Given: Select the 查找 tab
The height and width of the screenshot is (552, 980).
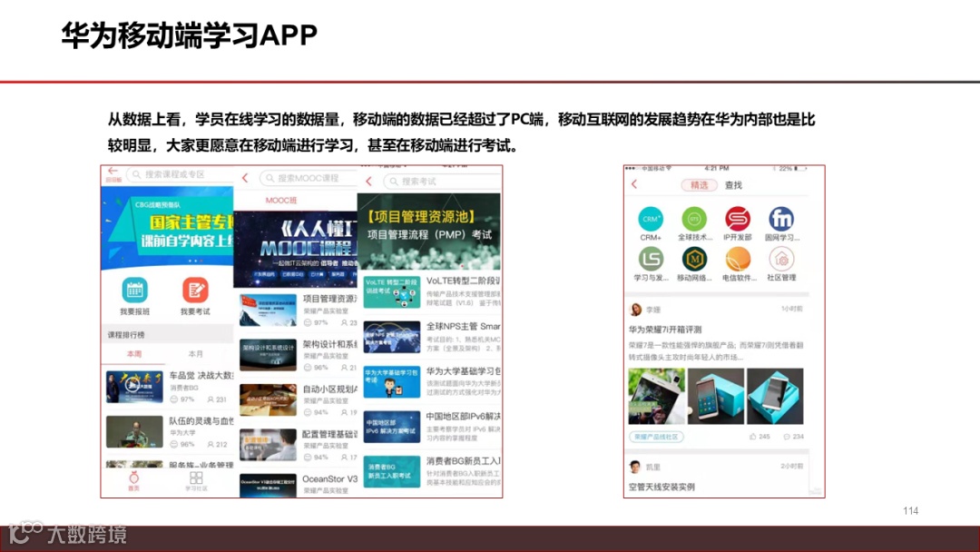Looking at the screenshot, I should pyautogui.click(x=733, y=185).
